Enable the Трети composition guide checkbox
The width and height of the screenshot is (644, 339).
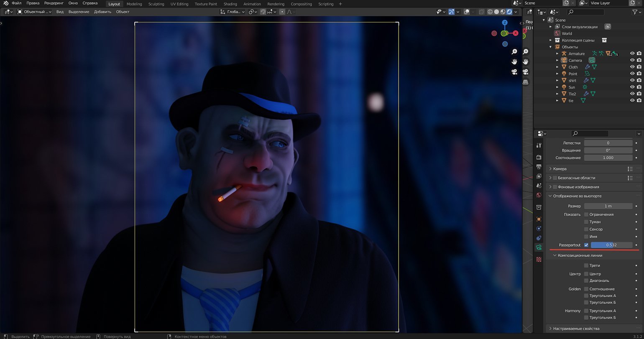click(x=586, y=265)
